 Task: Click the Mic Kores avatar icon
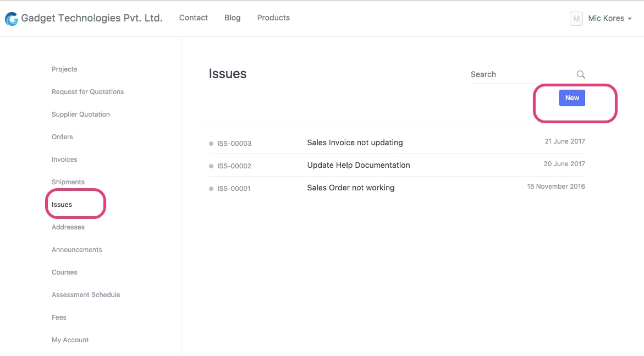point(576,19)
